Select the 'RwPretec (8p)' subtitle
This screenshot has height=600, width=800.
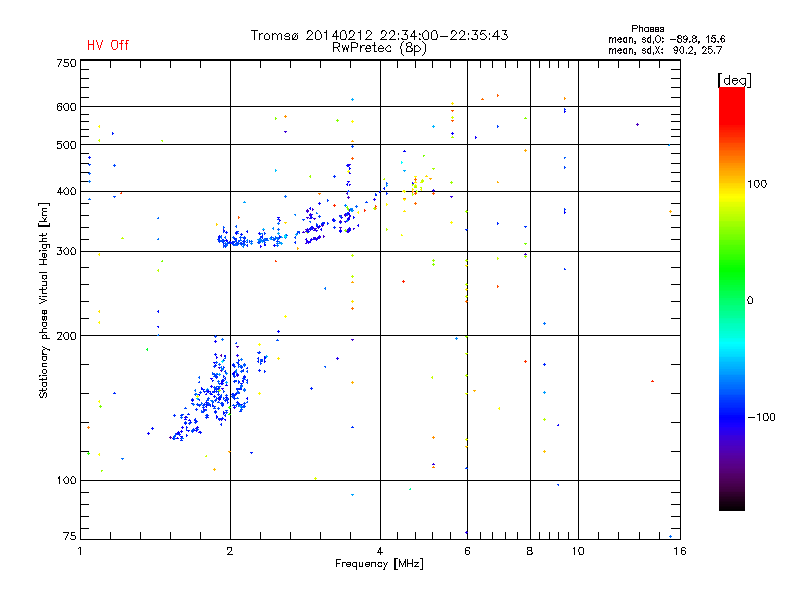click(x=379, y=48)
